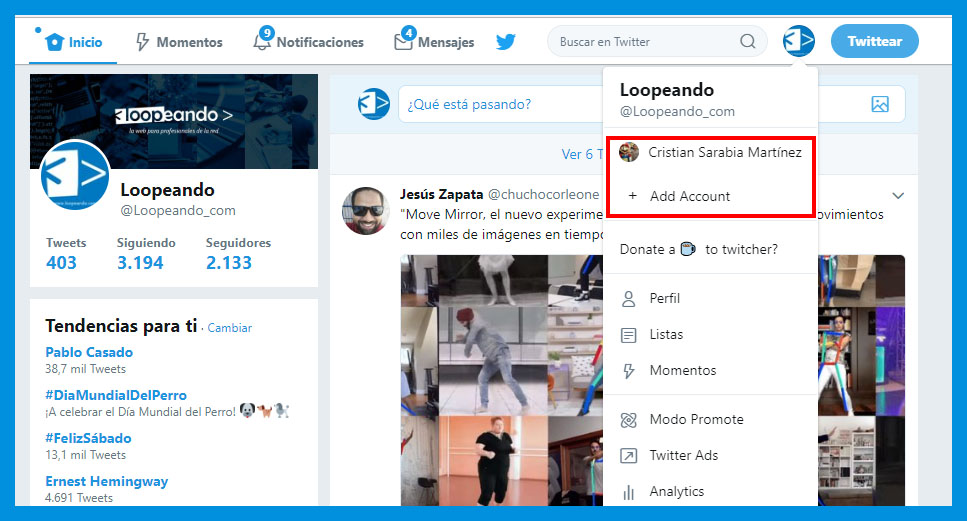The height and width of the screenshot is (521, 967).
Task: Click the Tweets count 403
Action: click(61, 263)
